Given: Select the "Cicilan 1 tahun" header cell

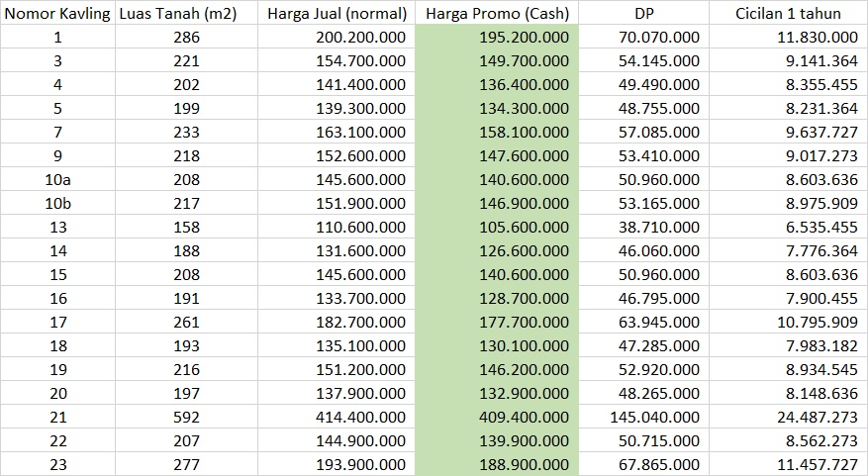Looking at the screenshot, I should tap(788, 14).
